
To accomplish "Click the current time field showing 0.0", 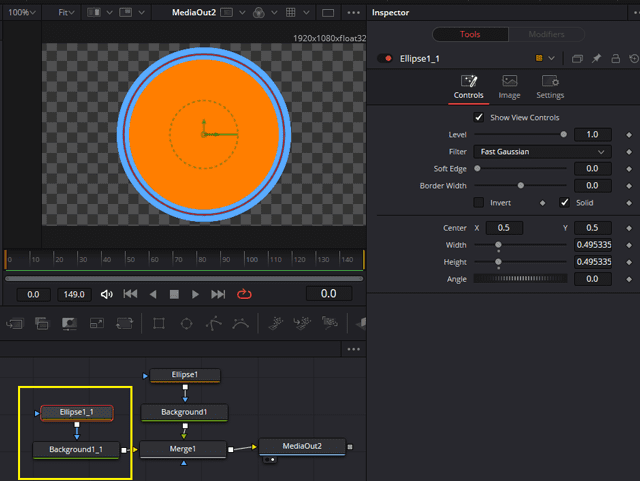I will 329,294.
